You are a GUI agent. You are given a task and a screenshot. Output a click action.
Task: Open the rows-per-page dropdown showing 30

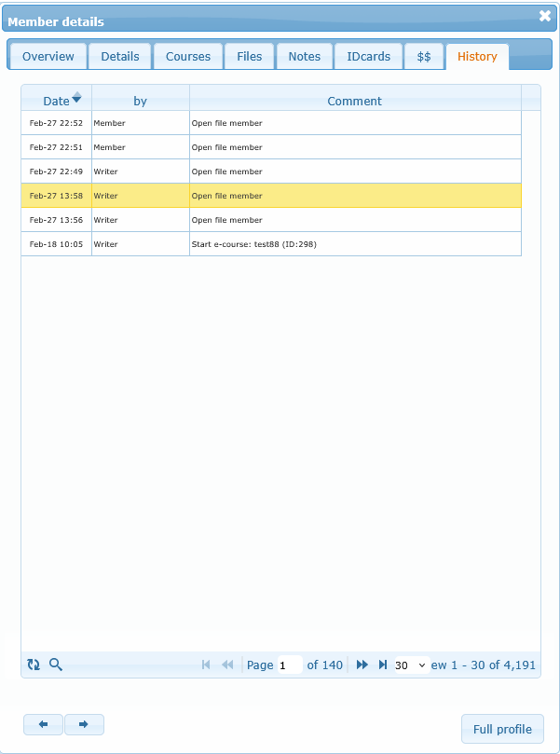tap(409, 665)
